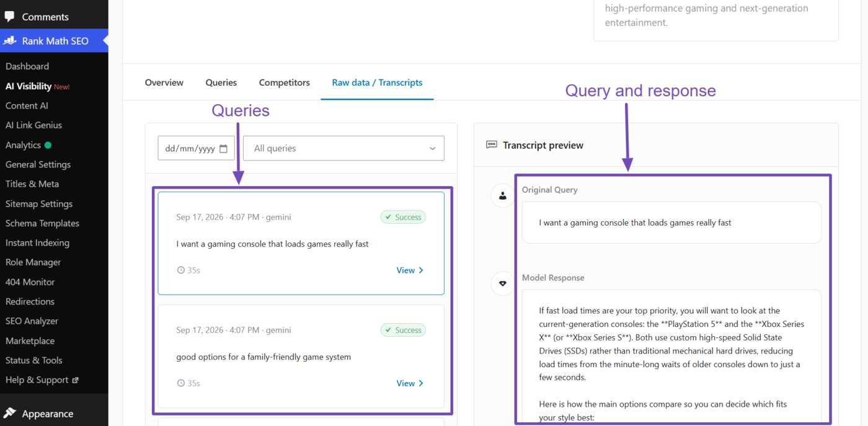The height and width of the screenshot is (426, 868).
Task: Click the user avatar beside Original Query
Action: click(502, 196)
